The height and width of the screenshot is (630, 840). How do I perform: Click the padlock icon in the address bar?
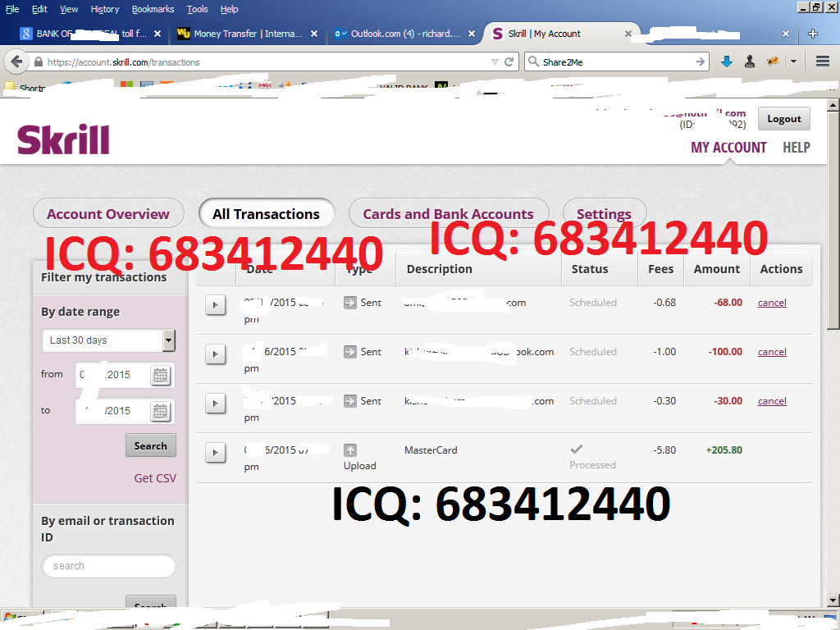pos(39,61)
